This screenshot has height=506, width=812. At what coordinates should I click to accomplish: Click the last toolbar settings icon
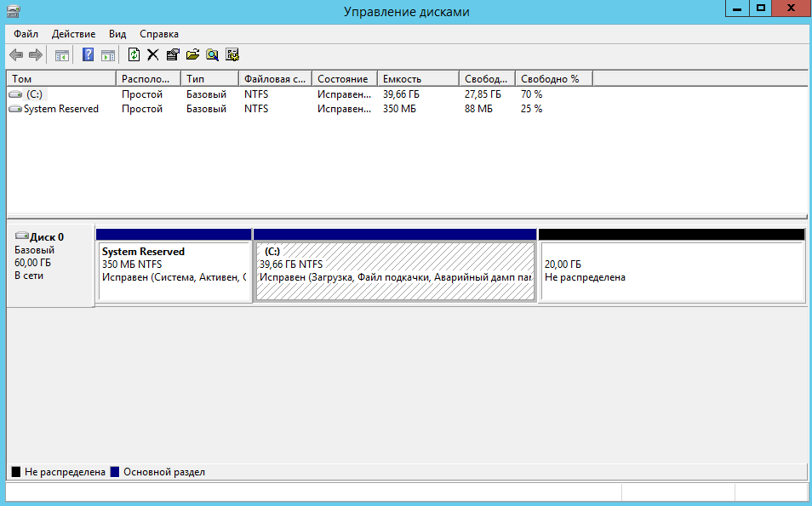232,54
